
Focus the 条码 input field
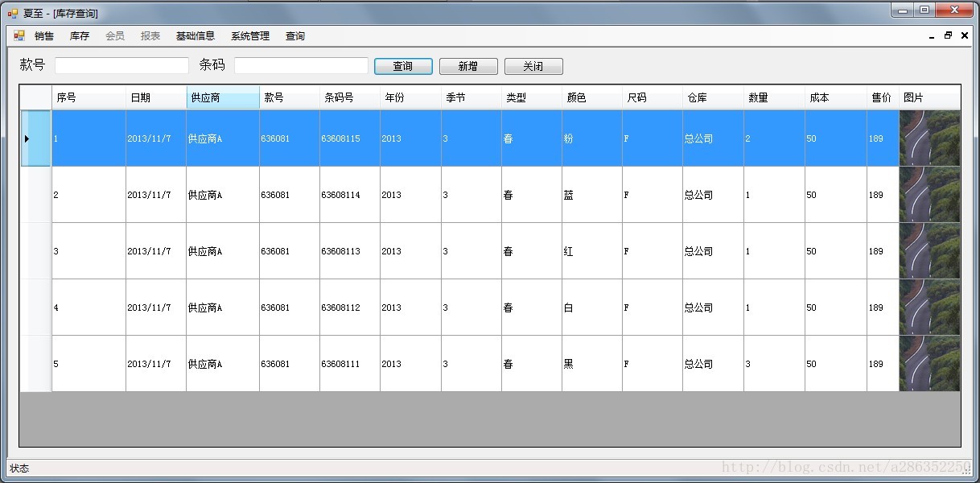(x=301, y=66)
